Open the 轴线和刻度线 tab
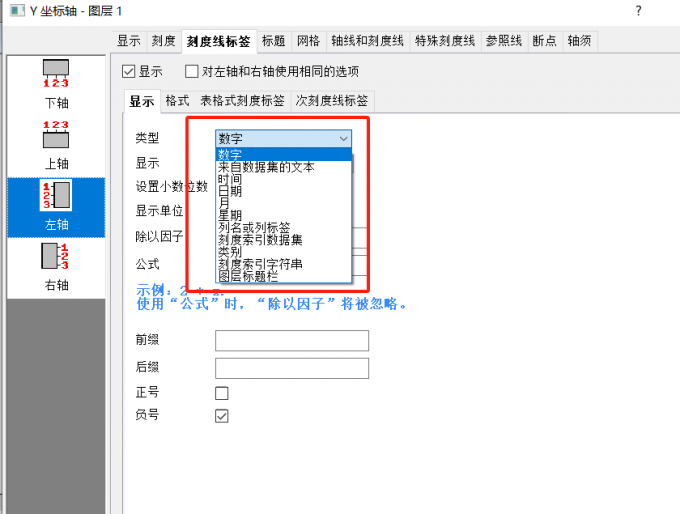Viewport: 680px width, 514px height. [x=368, y=41]
